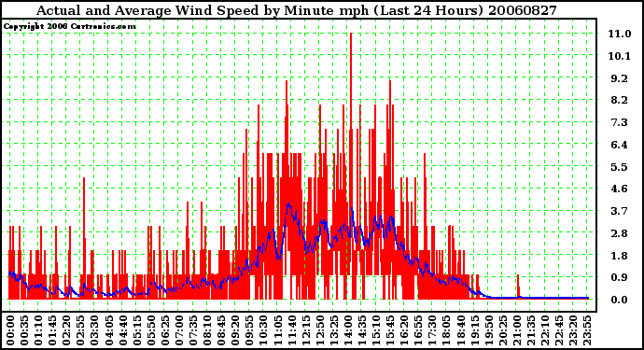Viewport: 644px width, 350px height.
Task: Click the 20:25 time label
Action: click(x=503, y=330)
